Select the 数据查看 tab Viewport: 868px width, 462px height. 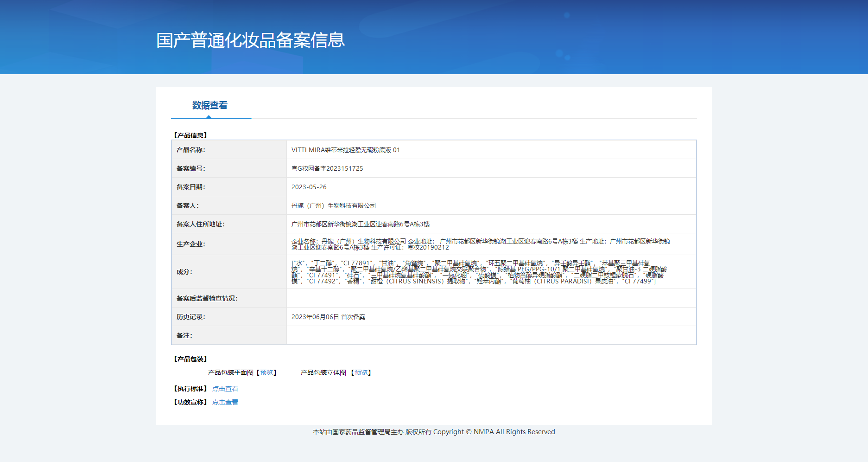pos(210,105)
